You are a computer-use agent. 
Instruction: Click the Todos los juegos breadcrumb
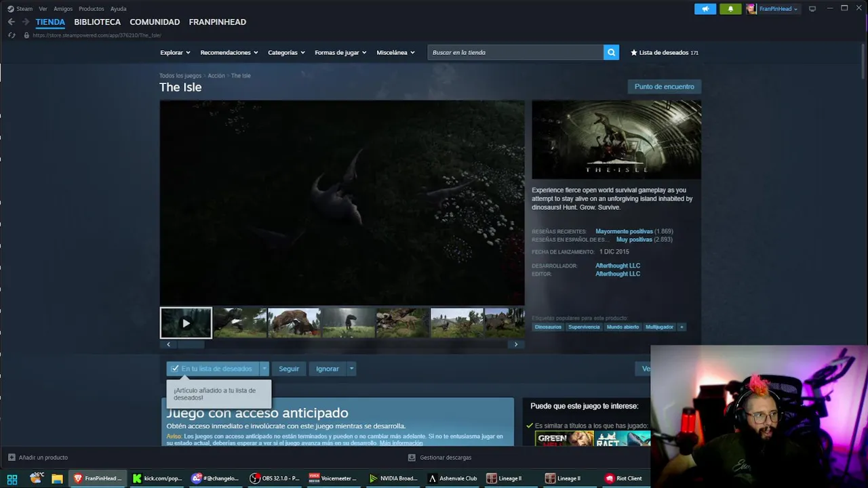[x=180, y=76]
